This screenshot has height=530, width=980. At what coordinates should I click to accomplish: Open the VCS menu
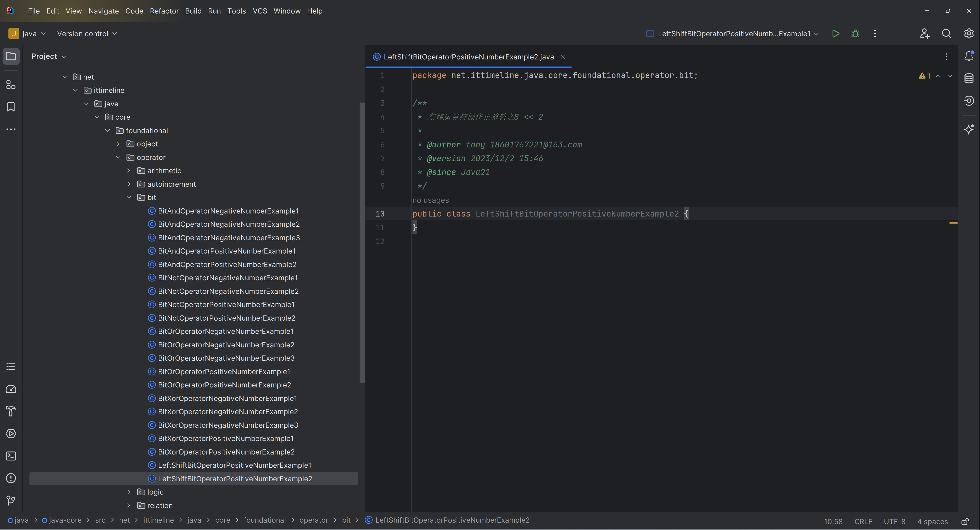tap(260, 11)
